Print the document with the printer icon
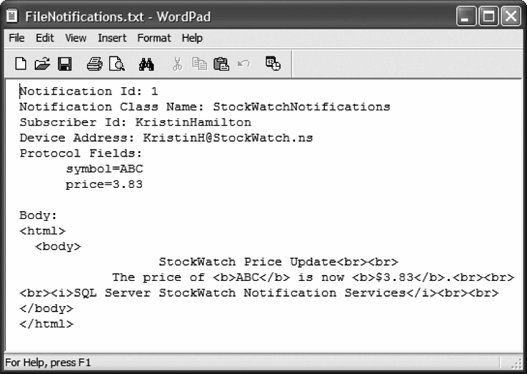Image resolution: width=527 pixels, height=374 pixels. pos(94,64)
